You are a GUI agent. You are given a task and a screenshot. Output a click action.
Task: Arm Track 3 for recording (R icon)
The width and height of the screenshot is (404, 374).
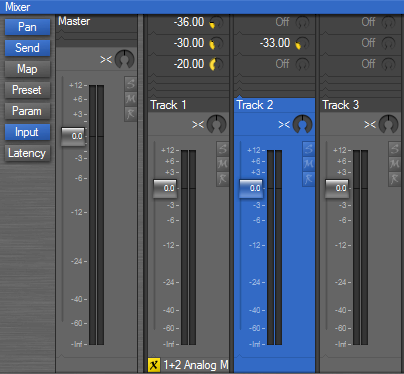pos(394,179)
